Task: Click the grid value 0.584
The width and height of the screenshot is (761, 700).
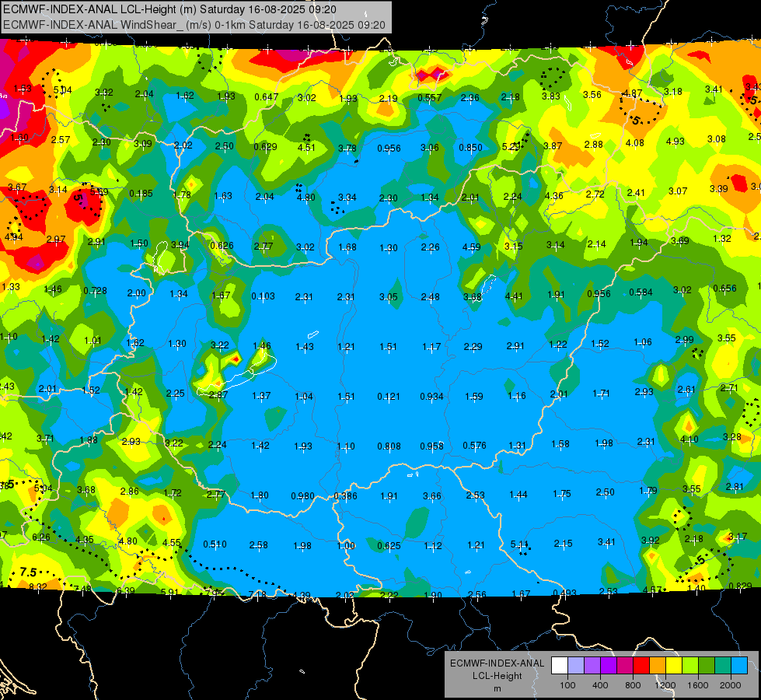Action: pyautogui.click(x=641, y=292)
